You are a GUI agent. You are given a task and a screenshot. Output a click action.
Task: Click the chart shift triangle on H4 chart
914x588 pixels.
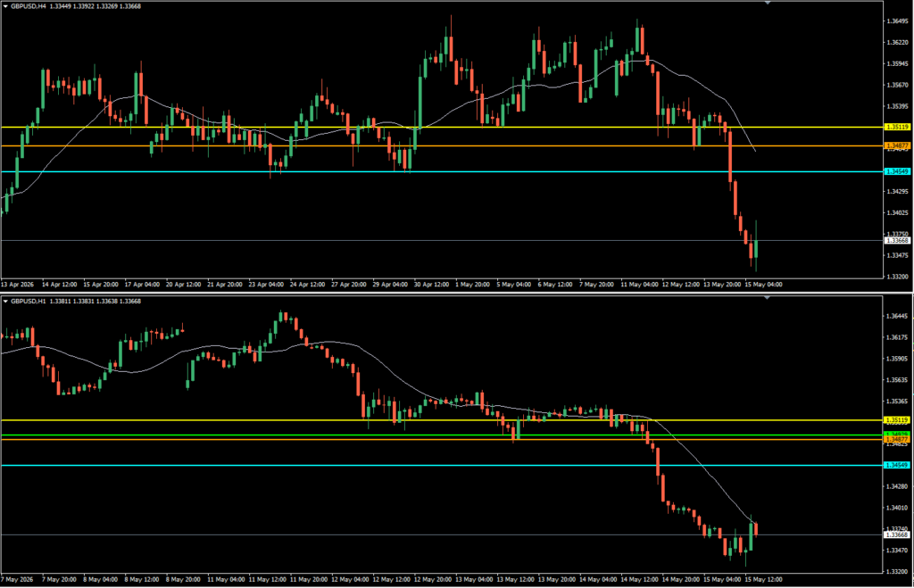tap(768, 3)
